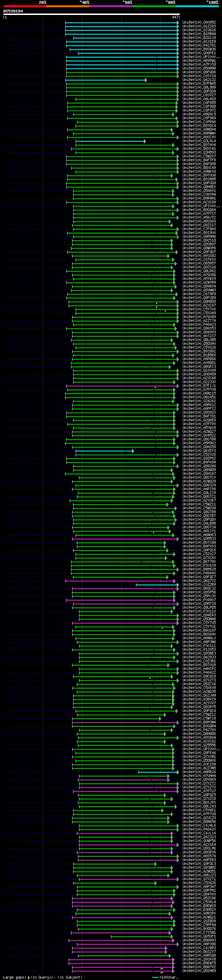Select hit UniRef100_A4PIV6
The height and width of the screenshot is (980, 222).
[199, 489]
